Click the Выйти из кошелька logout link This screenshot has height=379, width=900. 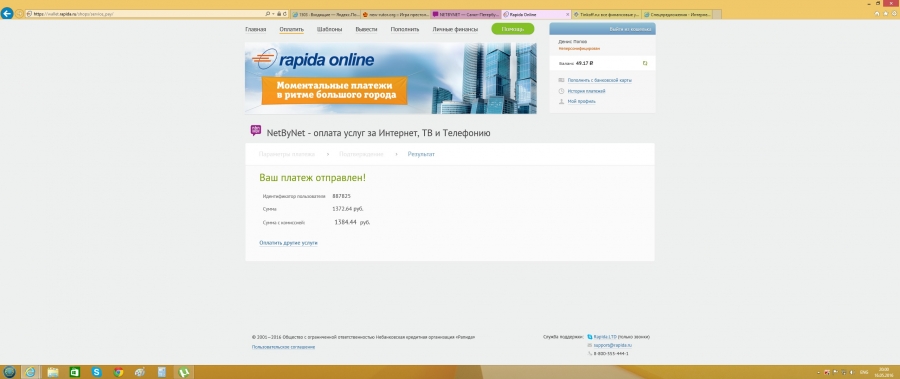[x=630, y=29]
